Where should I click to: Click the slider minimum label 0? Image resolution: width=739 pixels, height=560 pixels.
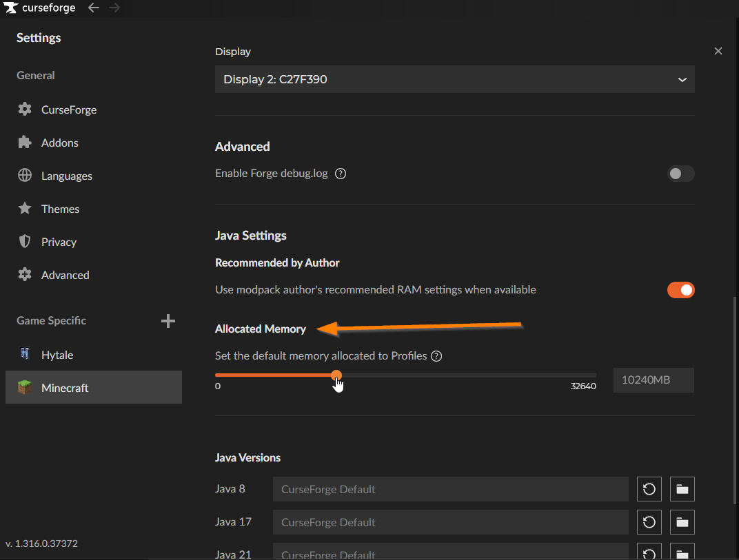(x=218, y=386)
